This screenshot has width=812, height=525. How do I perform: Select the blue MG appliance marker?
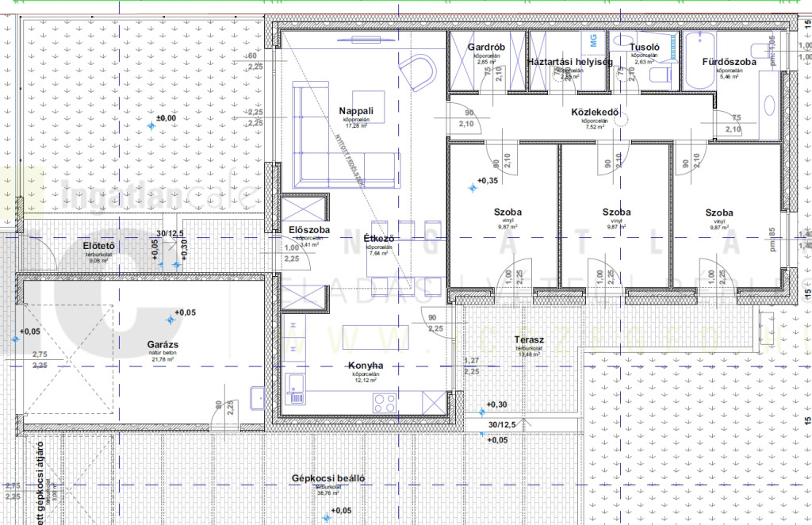pos(592,38)
